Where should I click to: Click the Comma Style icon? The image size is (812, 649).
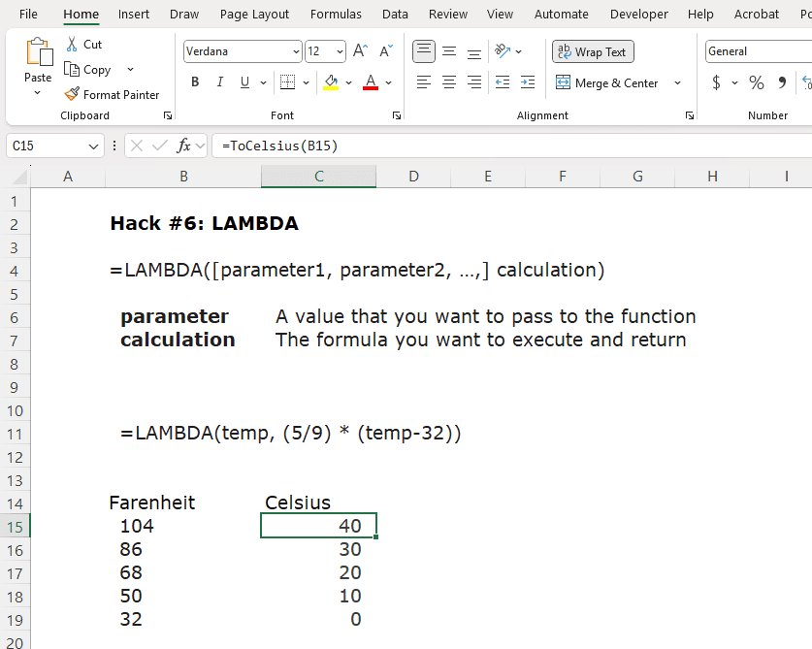(782, 83)
